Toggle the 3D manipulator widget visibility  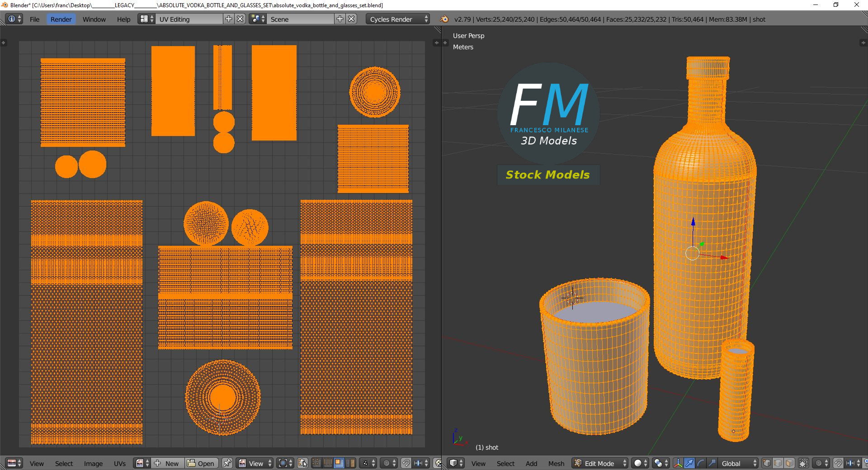pos(678,463)
